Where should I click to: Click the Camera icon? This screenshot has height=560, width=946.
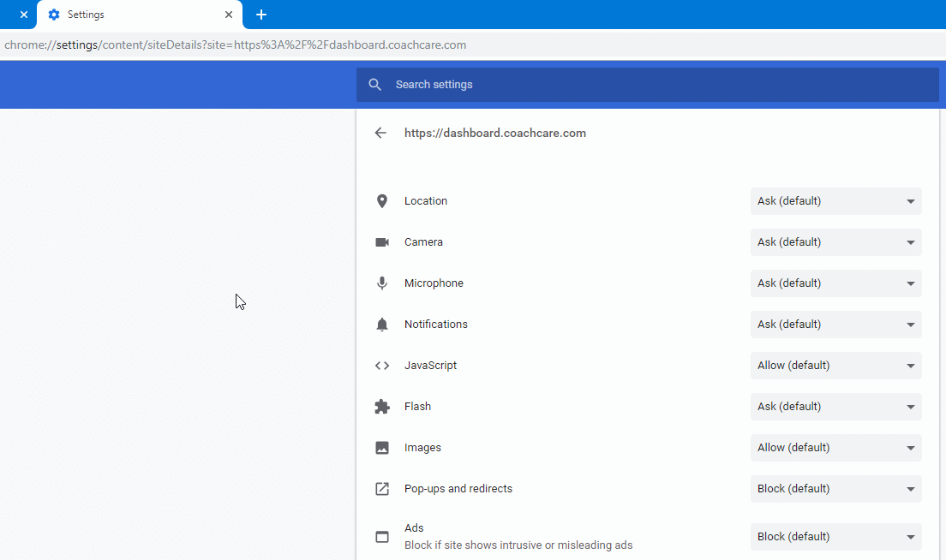[x=382, y=242]
